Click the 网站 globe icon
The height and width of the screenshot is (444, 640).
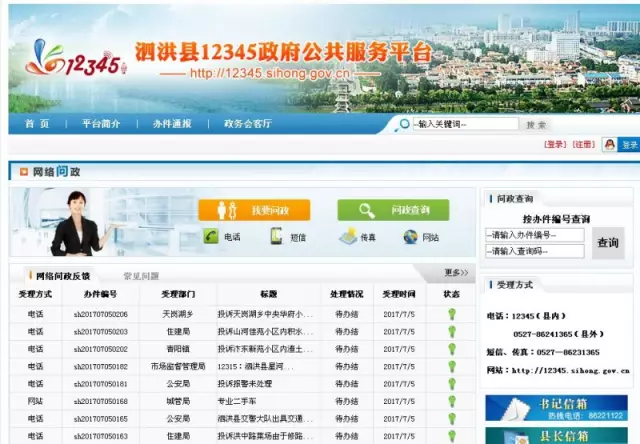click(410, 237)
